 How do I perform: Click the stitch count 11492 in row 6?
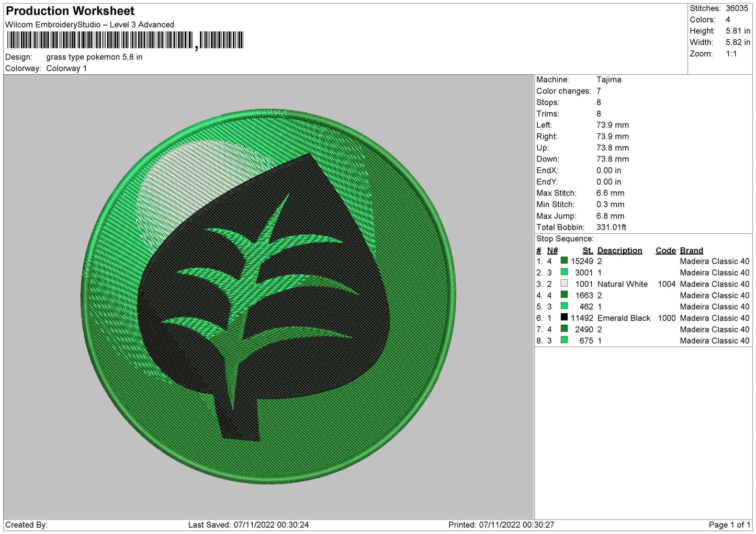[582, 318]
